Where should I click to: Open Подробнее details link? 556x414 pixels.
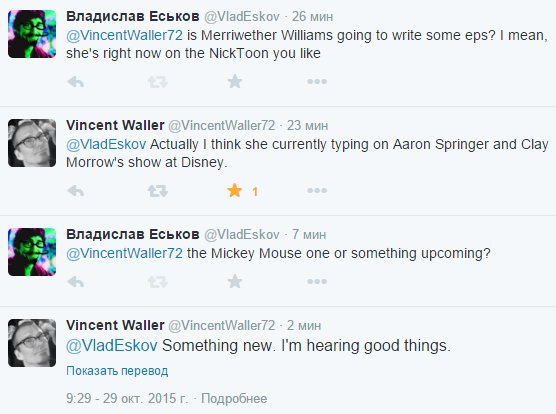pyautogui.click(x=234, y=398)
